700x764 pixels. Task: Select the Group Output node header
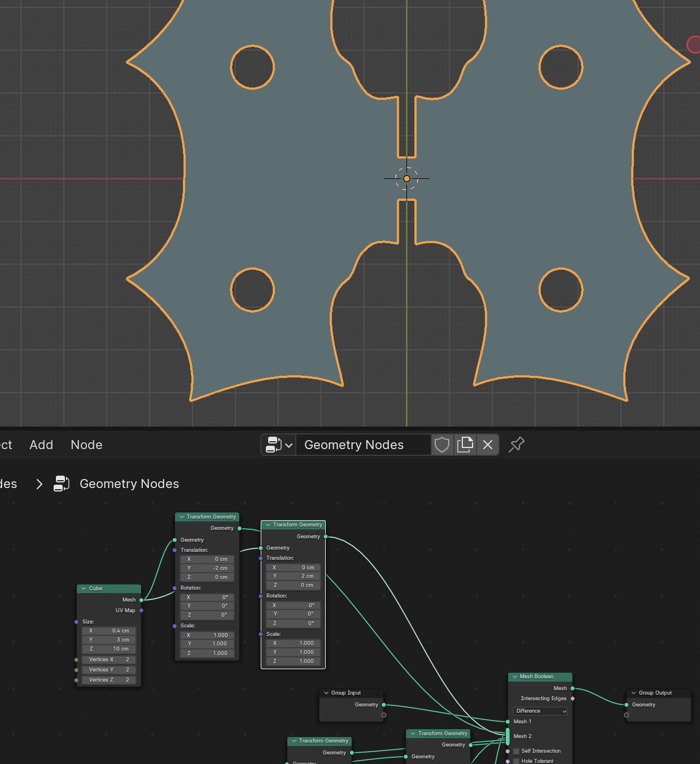(x=659, y=693)
